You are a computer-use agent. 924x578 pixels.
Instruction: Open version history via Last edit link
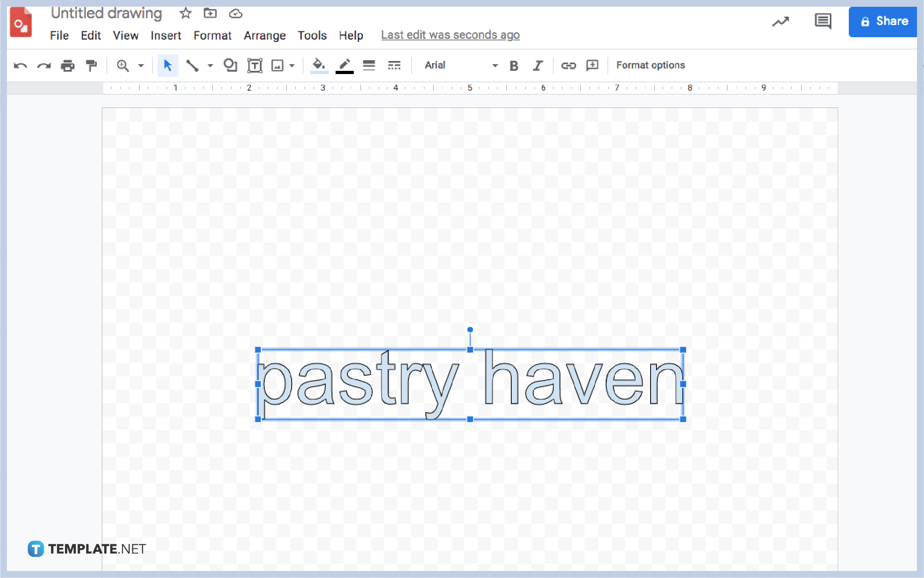450,35
